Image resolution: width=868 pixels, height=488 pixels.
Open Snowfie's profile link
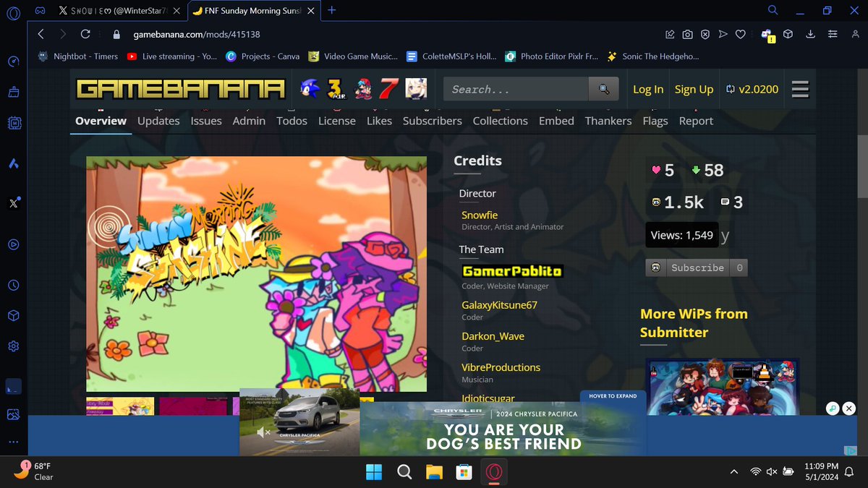point(481,215)
